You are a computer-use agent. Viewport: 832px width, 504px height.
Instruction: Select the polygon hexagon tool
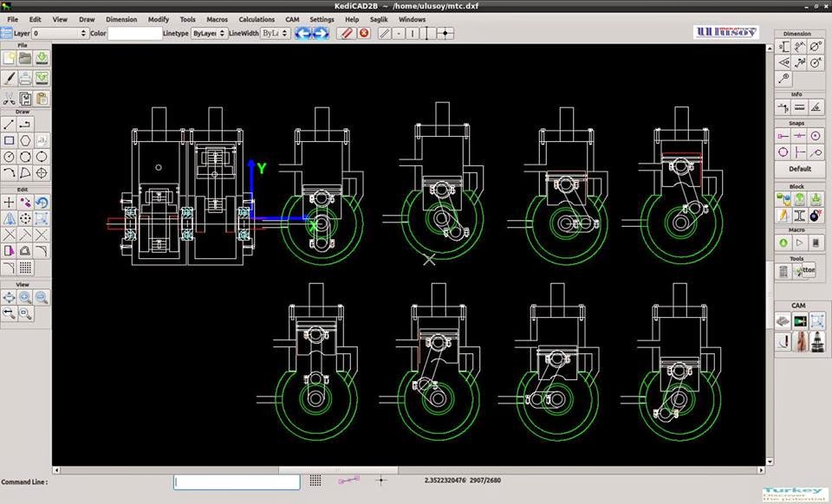[25, 140]
